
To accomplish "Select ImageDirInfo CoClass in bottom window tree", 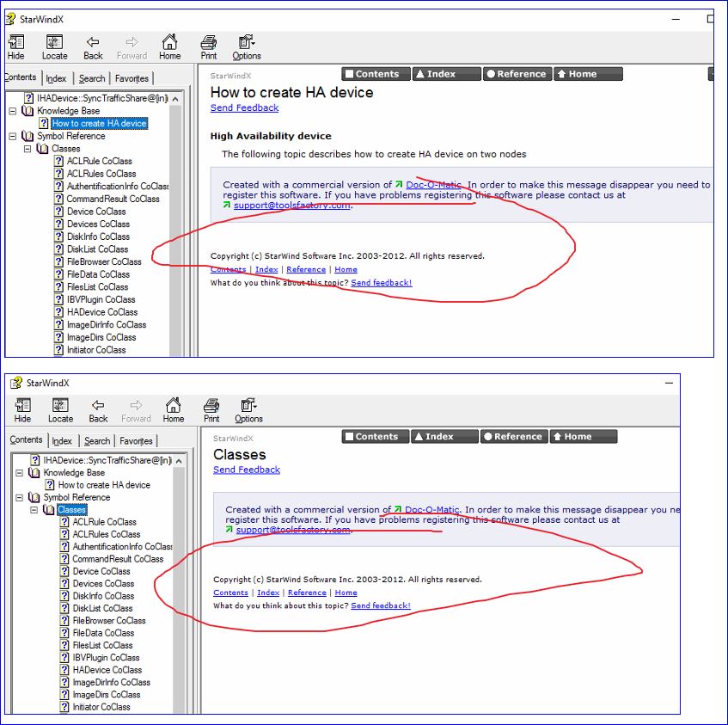I will click(112, 682).
